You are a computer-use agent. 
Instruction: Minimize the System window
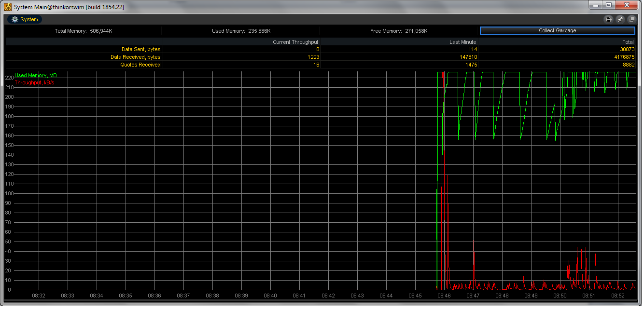(596, 5)
